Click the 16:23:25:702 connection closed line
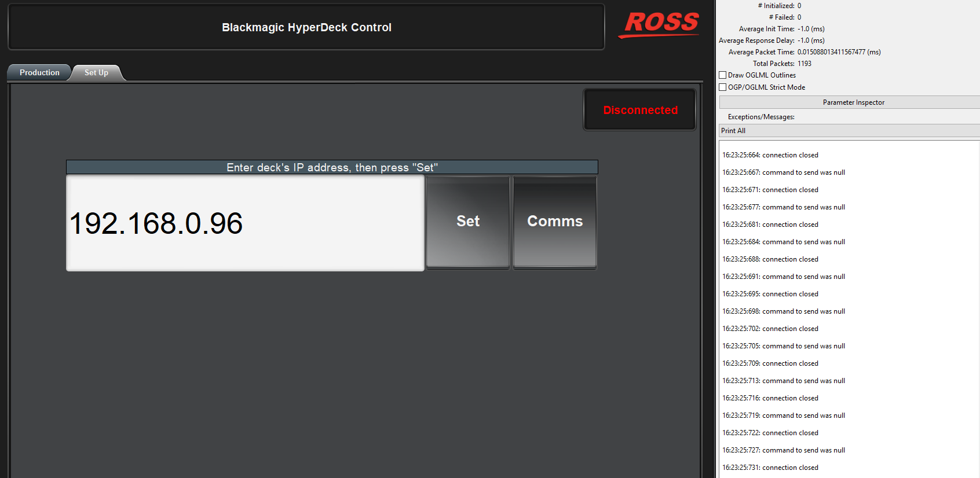 (x=770, y=329)
